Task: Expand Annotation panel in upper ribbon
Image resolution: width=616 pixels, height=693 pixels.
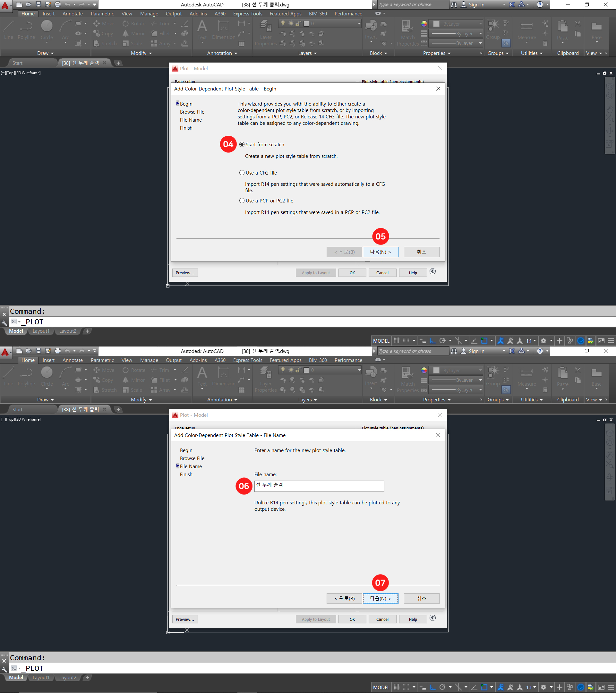Action: (222, 53)
